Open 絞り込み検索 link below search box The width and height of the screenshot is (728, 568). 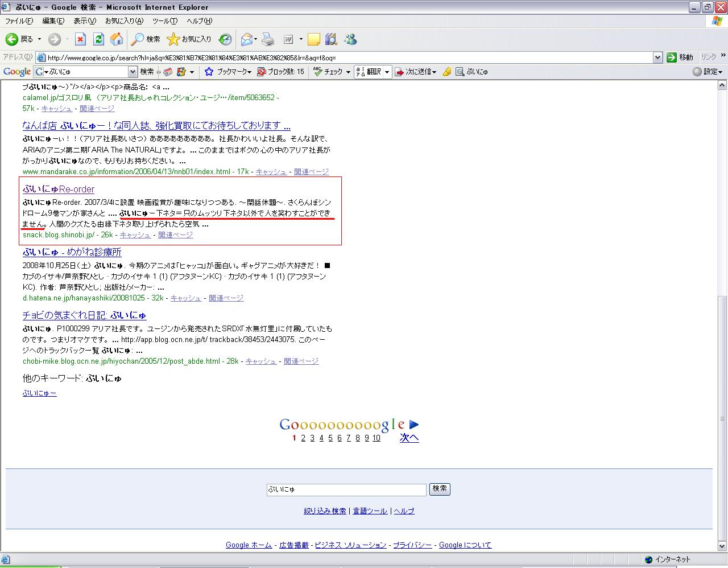(325, 511)
